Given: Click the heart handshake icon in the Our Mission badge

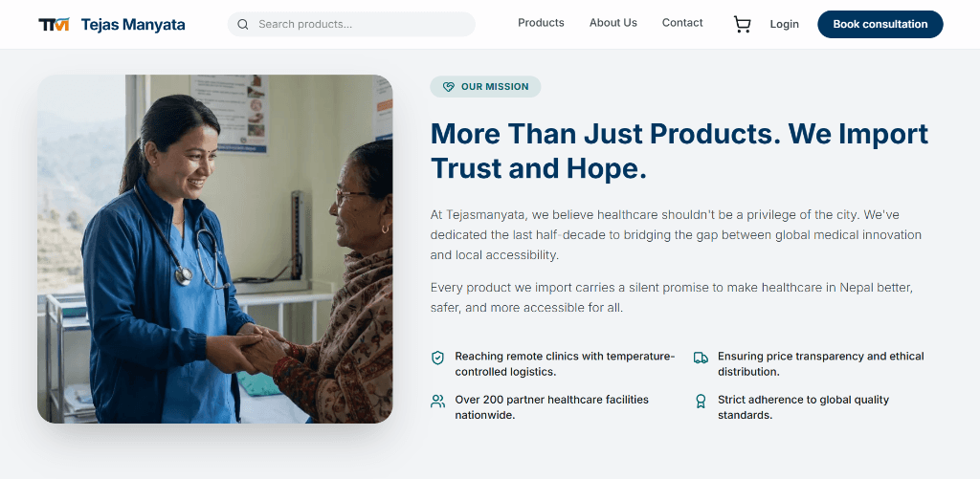Looking at the screenshot, I should [448, 87].
